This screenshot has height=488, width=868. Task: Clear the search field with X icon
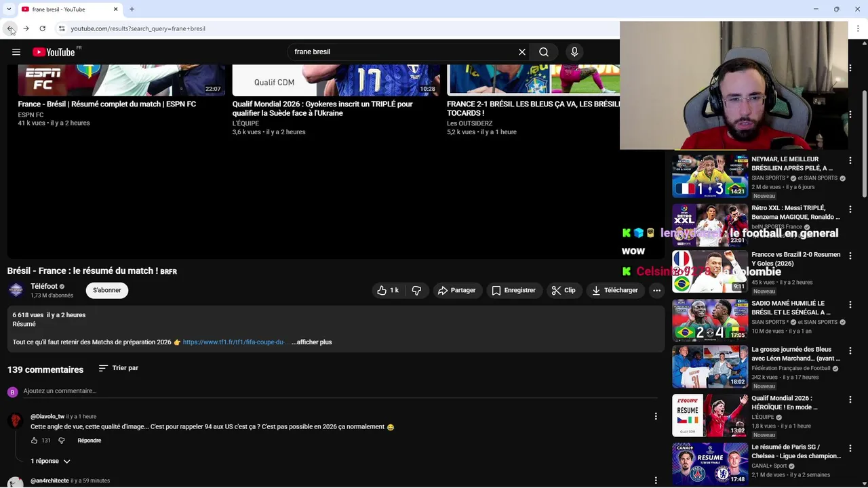(x=522, y=52)
